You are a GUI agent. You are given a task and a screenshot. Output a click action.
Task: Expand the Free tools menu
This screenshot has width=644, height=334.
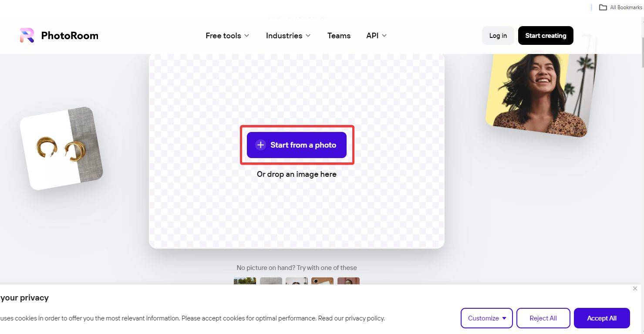pos(227,36)
